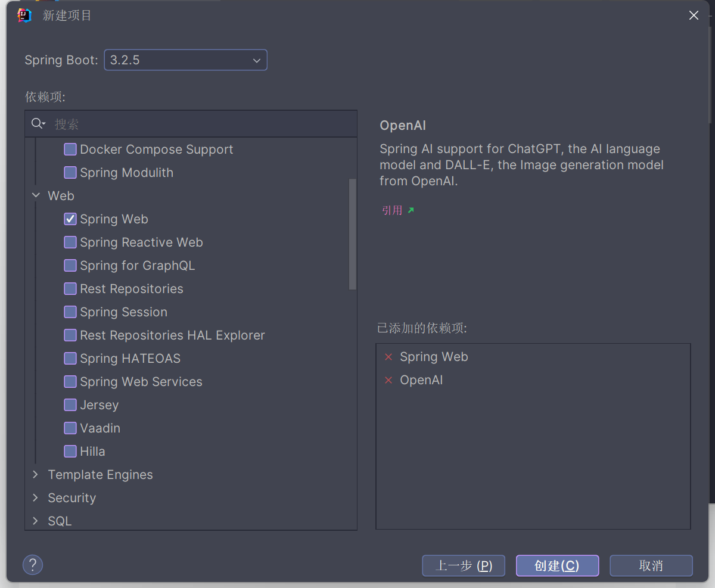Click the IntelliJ IDEA logo in title bar
Screen dimensions: 715x588
click(24, 15)
